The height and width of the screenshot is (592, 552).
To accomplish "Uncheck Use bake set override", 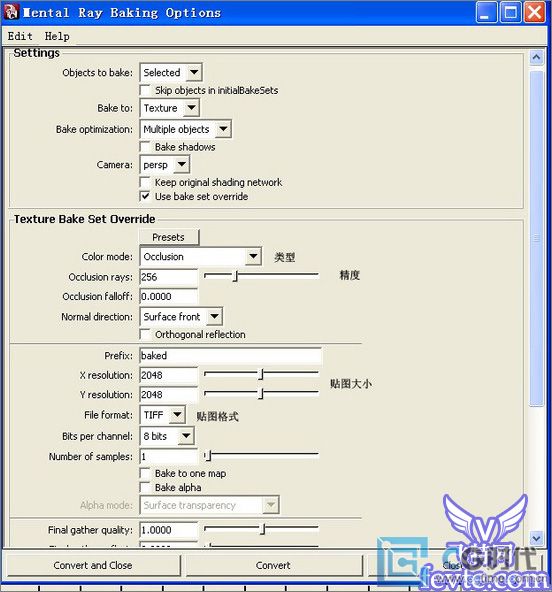I will coord(145,197).
